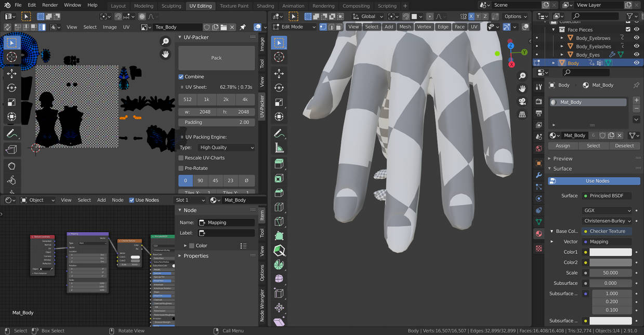644x335 pixels.
Task: Open the Edit Mode dropdown
Action: point(294,26)
